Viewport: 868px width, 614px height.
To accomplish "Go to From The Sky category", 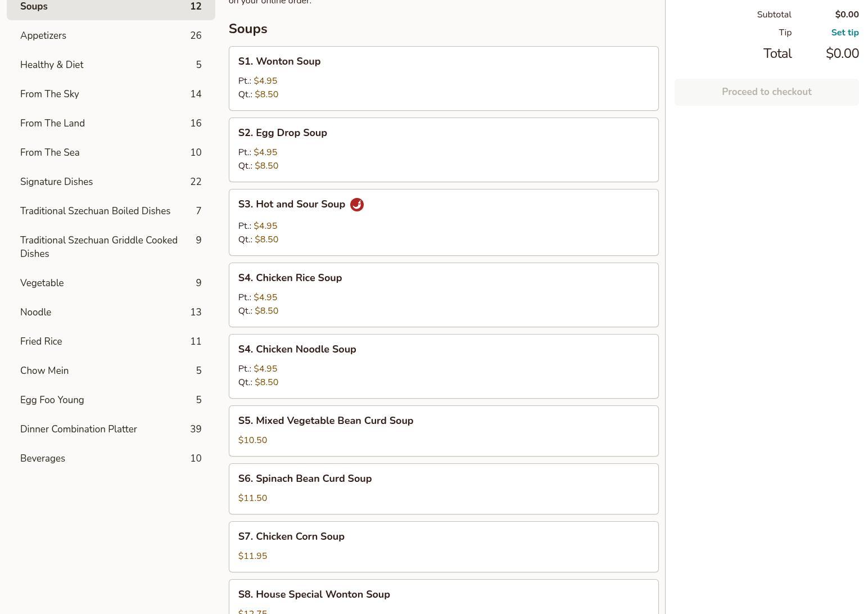I will pyautogui.click(x=110, y=94).
